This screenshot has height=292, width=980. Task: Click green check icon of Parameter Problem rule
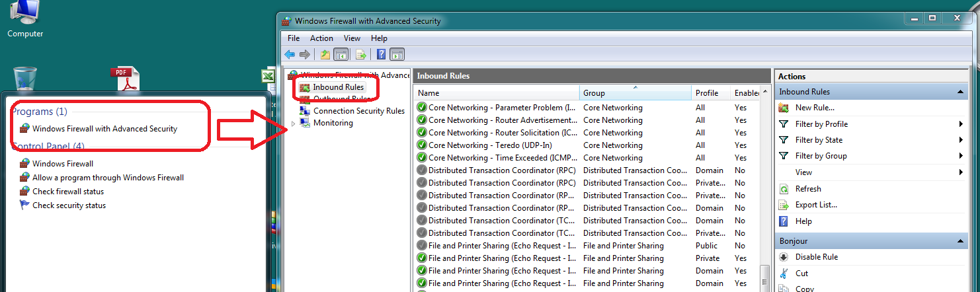[422, 108]
